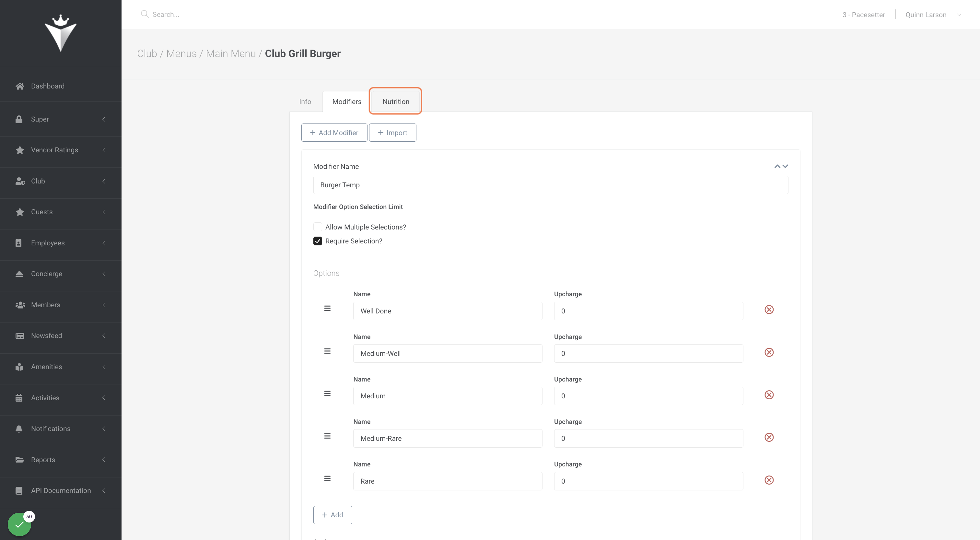This screenshot has height=540, width=980.
Task: Click the Well Done upcharge field
Action: point(648,311)
